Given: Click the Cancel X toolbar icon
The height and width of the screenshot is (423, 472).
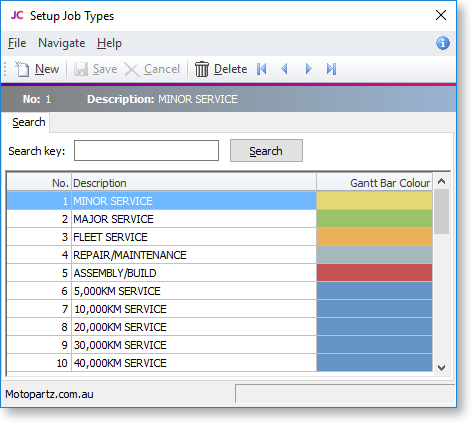Looking at the screenshot, I should (x=132, y=70).
